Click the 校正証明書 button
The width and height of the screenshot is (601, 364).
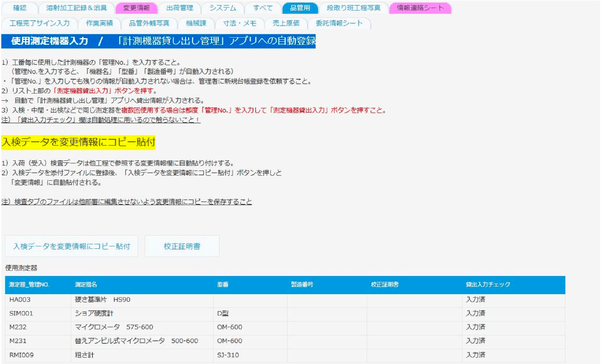(182, 246)
